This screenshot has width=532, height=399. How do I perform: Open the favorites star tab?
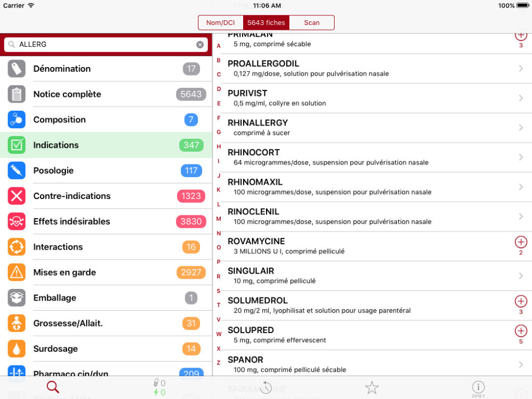tap(372, 387)
